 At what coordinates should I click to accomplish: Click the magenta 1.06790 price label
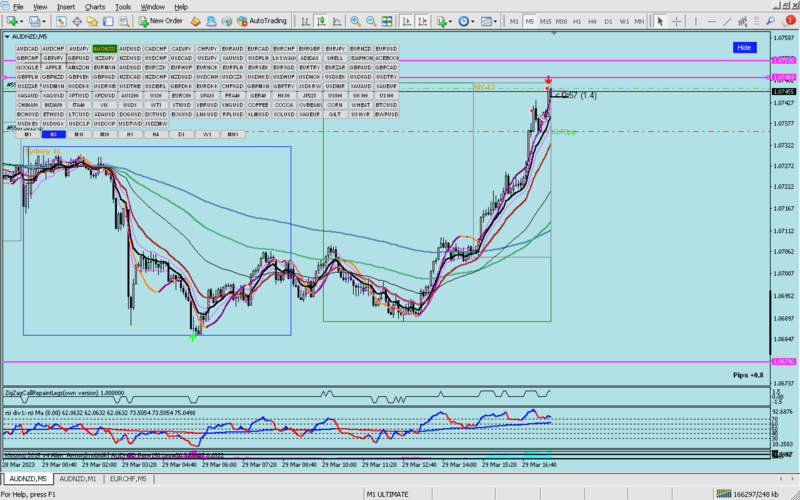[x=784, y=362]
